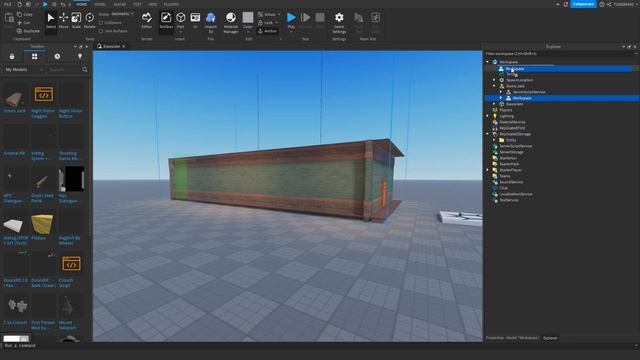Expand the Entity folder node
This screenshot has height=360, width=640.
(494, 140)
